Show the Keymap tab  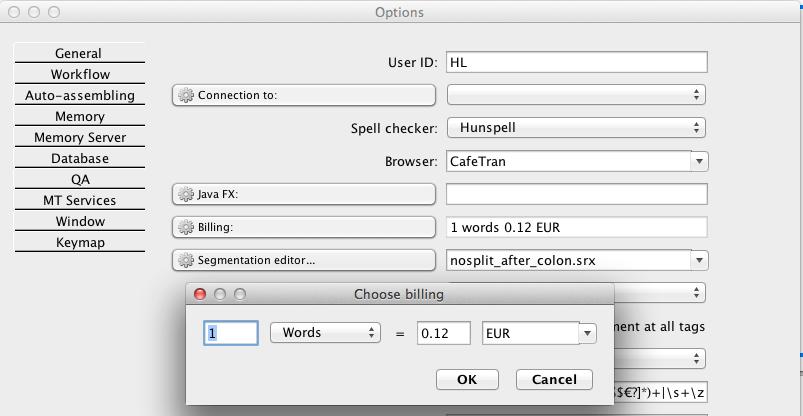tap(79, 242)
